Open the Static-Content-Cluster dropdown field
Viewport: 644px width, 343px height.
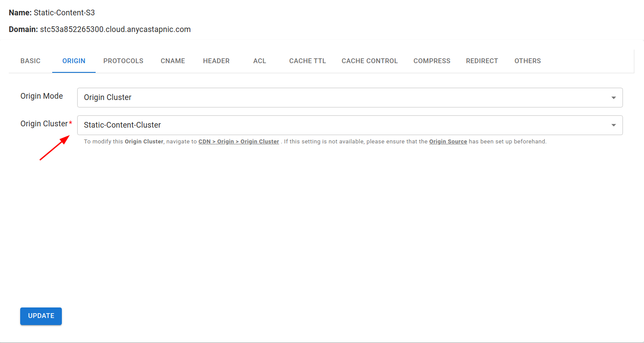[x=342, y=125]
